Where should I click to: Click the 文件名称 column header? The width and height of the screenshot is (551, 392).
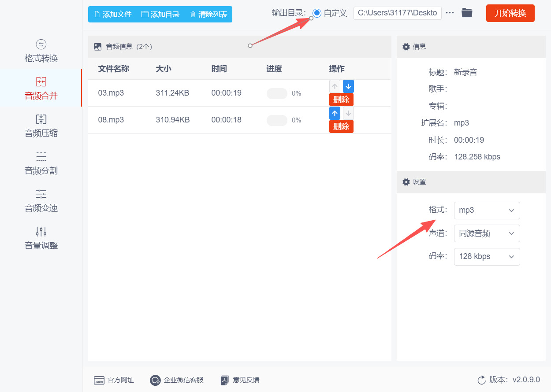(x=113, y=69)
